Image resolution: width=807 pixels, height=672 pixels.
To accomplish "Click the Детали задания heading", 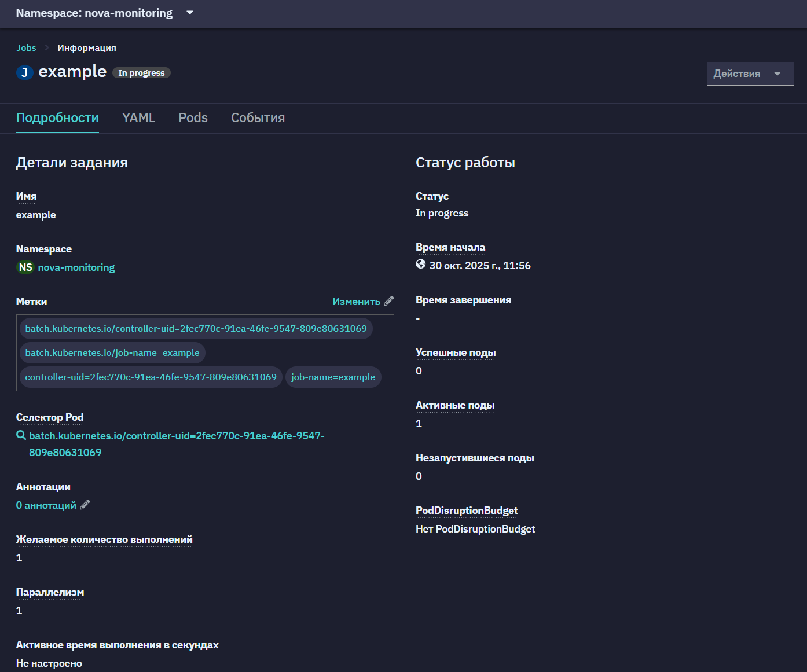I will [x=72, y=163].
